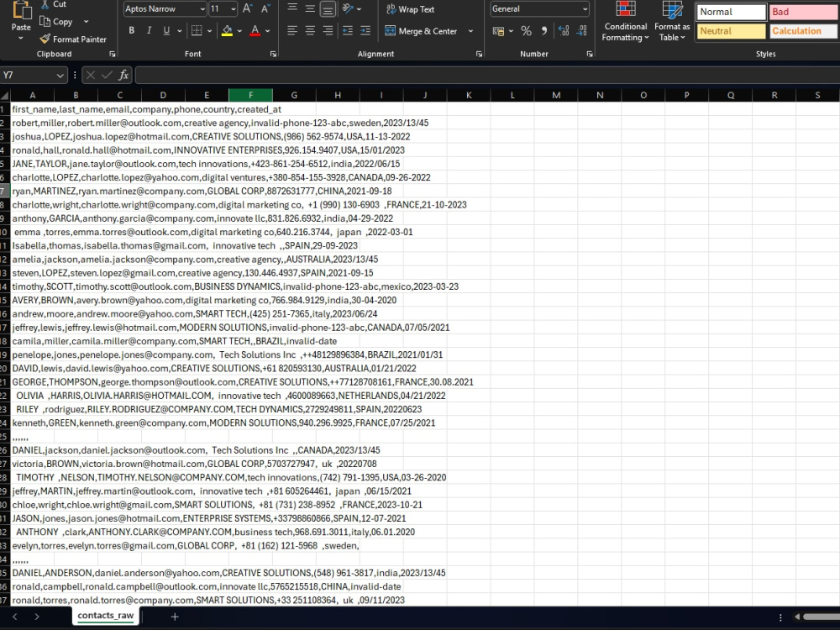Click the next sheet navigation arrow

(x=36, y=617)
